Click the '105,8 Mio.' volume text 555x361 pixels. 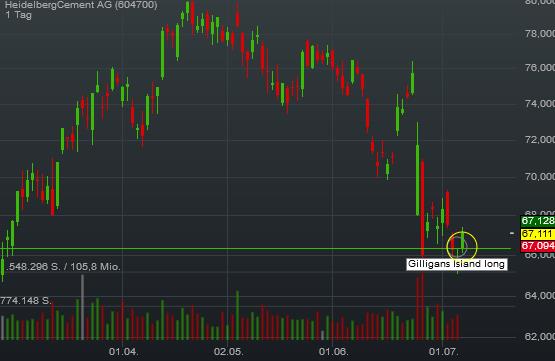click(x=95, y=267)
